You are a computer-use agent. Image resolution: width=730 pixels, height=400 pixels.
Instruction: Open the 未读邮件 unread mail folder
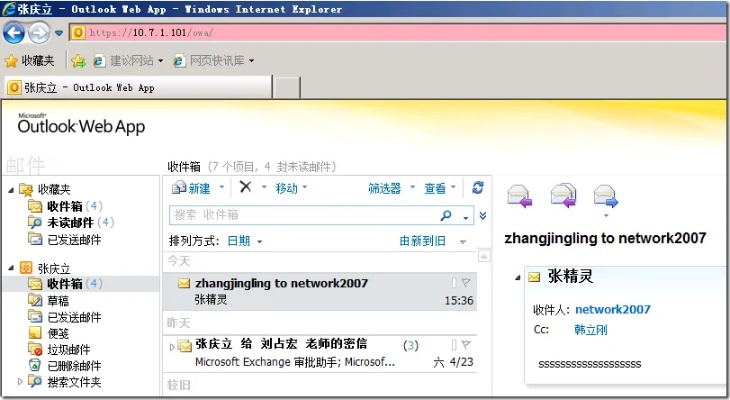coord(71,223)
